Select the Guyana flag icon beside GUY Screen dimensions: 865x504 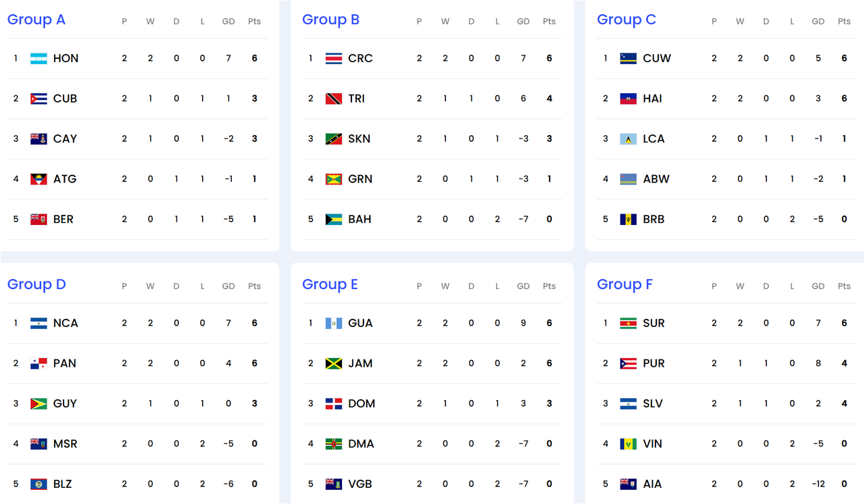click(x=39, y=404)
